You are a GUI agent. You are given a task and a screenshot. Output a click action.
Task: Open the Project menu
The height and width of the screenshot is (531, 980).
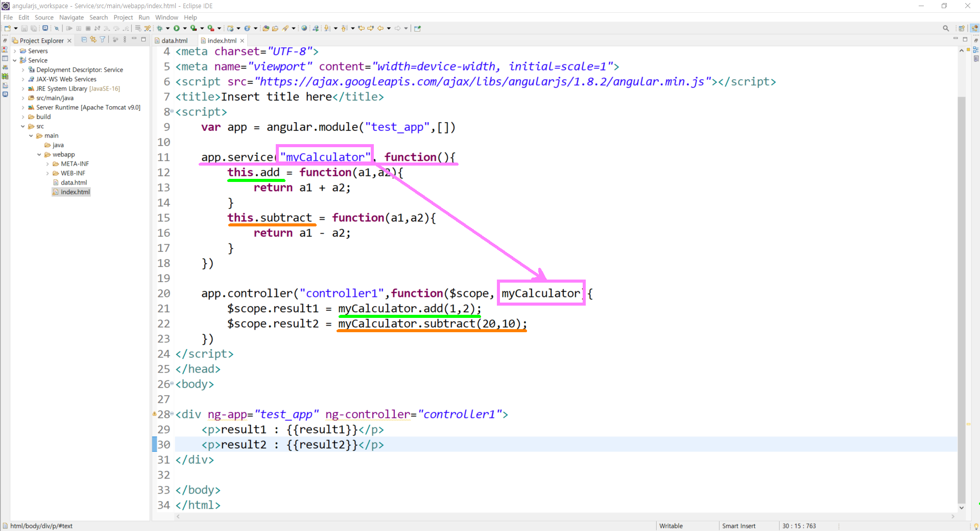123,17
